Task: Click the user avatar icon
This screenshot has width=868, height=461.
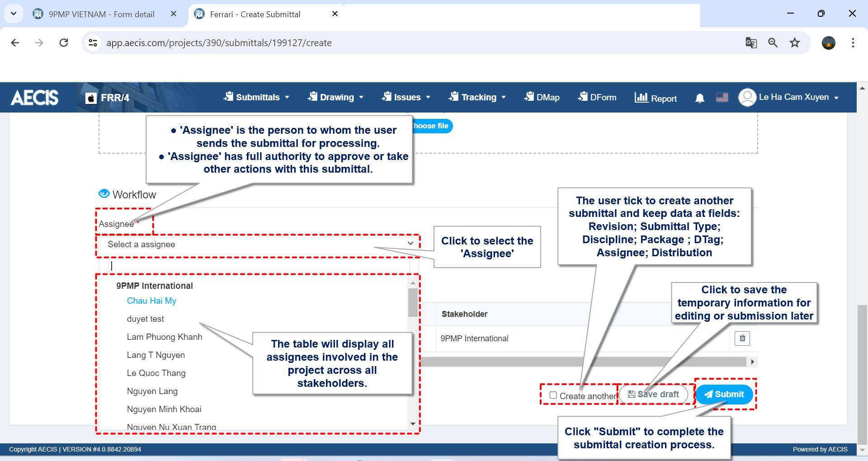Action: [747, 97]
